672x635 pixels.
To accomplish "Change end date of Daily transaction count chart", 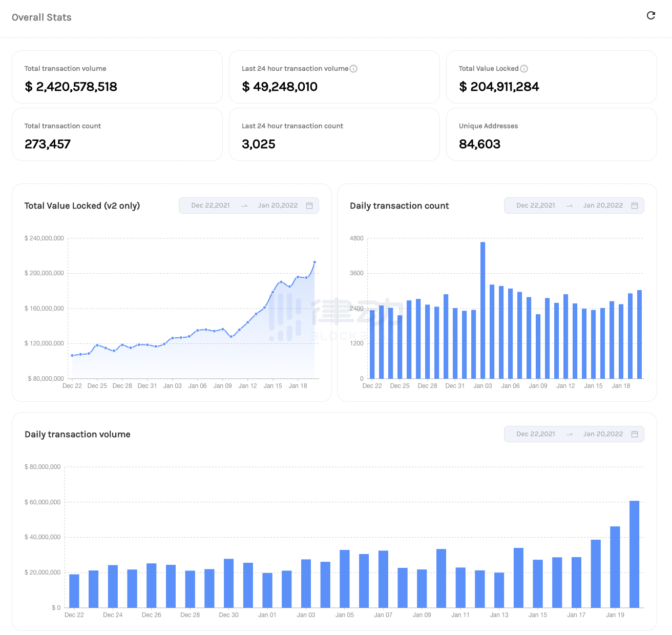I will coord(603,206).
